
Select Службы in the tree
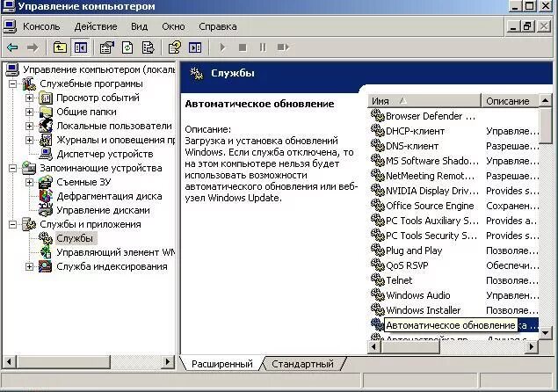(x=75, y=238)
